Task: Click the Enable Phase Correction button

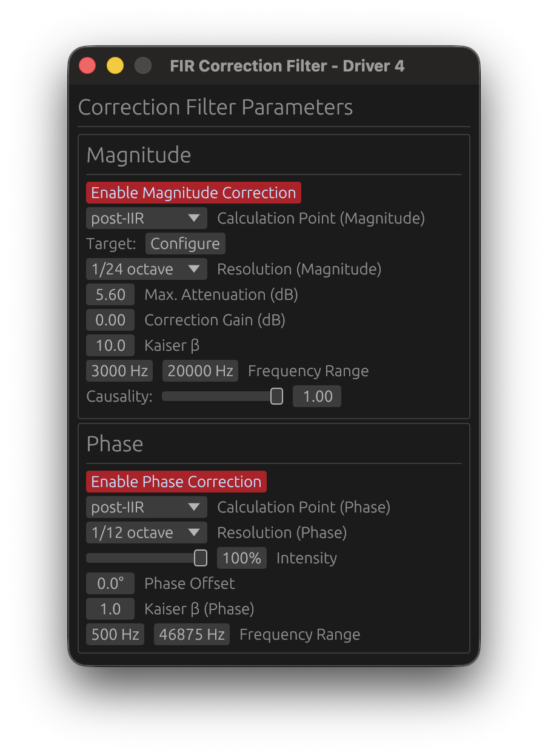Action: point(176,482)
